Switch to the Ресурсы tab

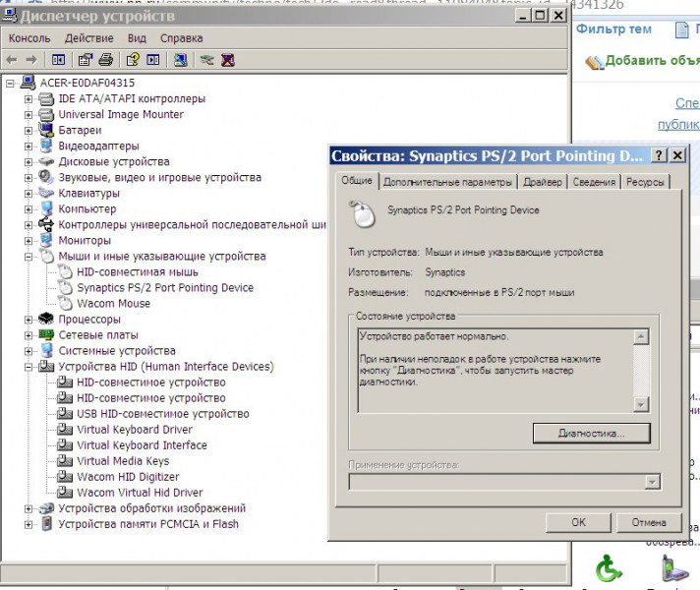(645, 182)
